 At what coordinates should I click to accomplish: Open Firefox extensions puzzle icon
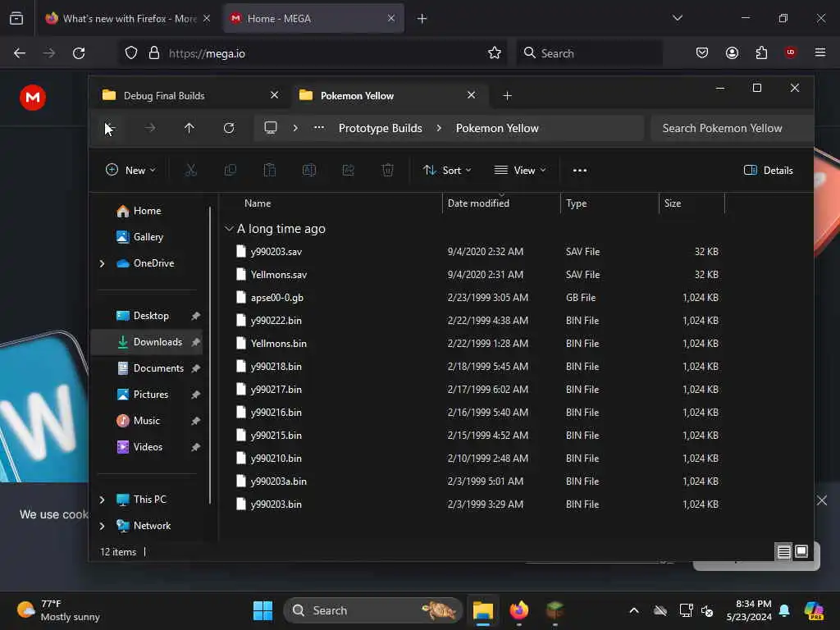[761, 53]
